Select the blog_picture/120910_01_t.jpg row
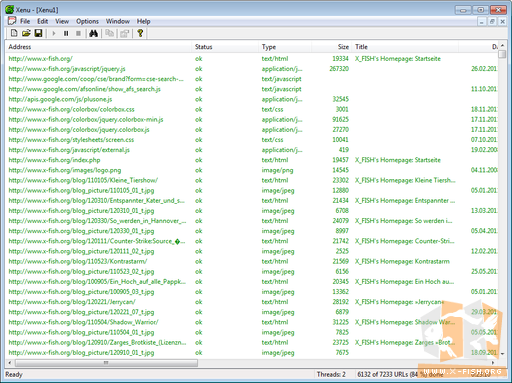512x383 pixels. (81, 353)
